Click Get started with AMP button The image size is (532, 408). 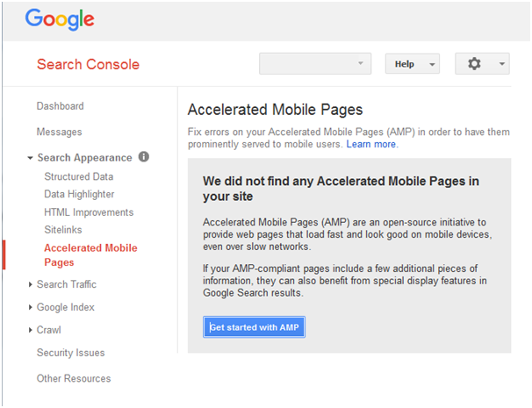(254, 327)
